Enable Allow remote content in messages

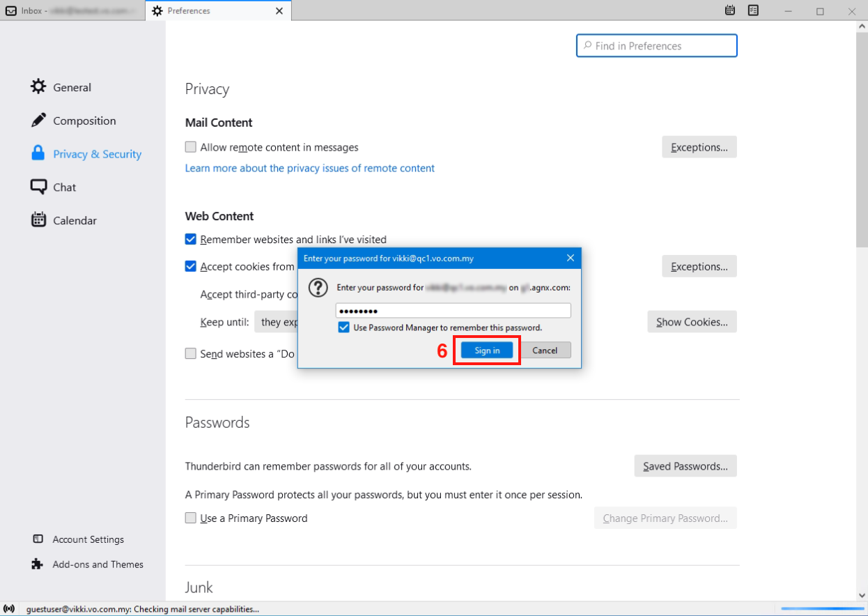191,147
